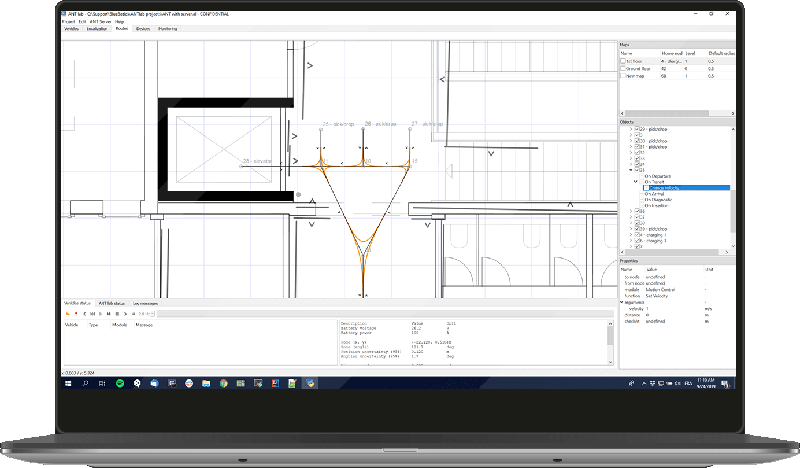The image size is (800, 468).
Task: Click the Task View taskbar icon
Action: [103, 383]
